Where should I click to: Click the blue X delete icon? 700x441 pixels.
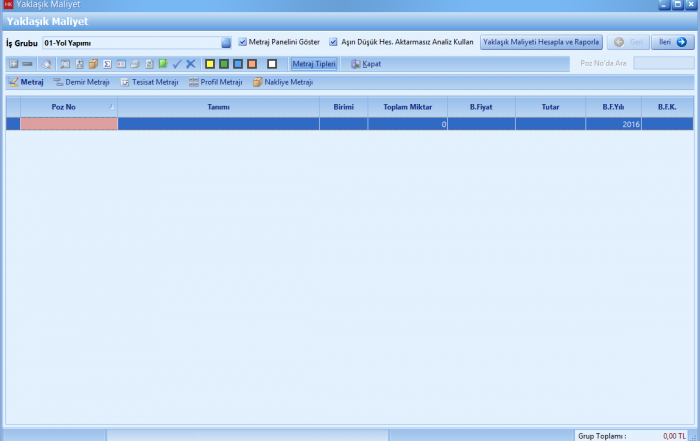click(x=190, y=64)
